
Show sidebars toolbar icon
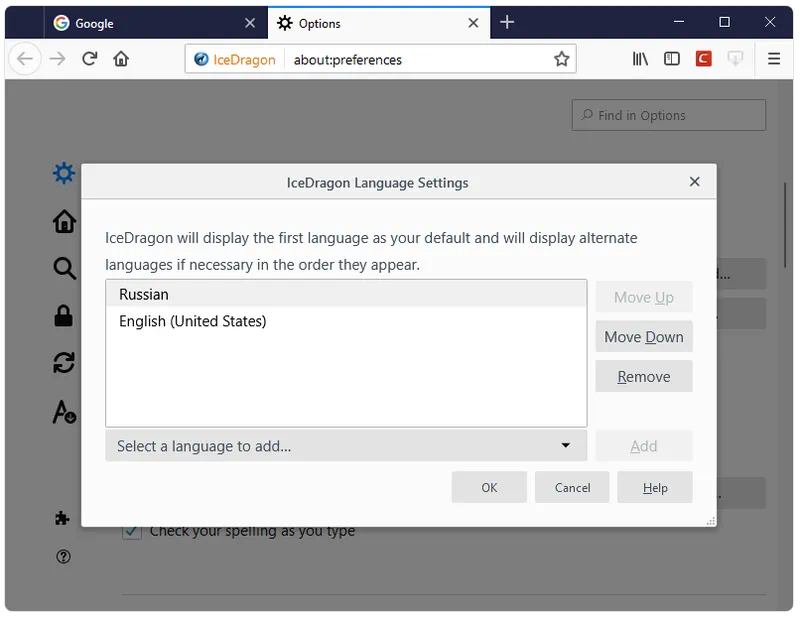point(671,59)
